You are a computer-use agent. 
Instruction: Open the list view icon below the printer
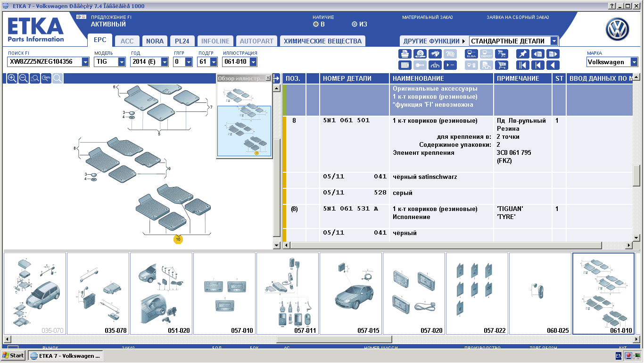click(405, 65)
